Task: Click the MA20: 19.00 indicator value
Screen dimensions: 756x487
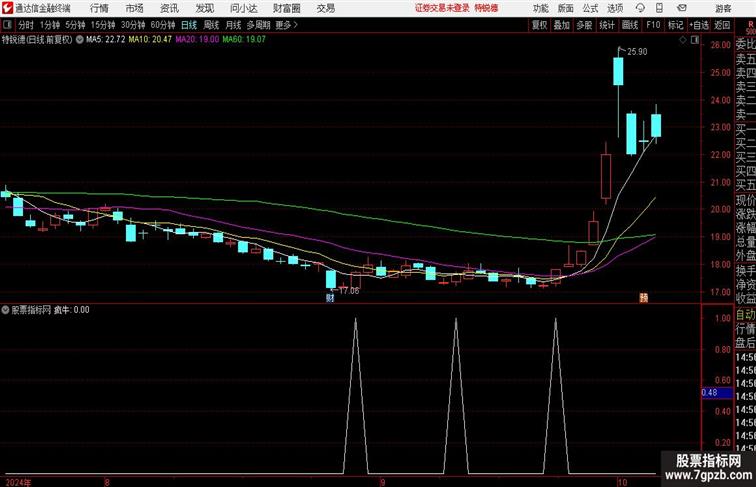Action: (x=197, y=40)
